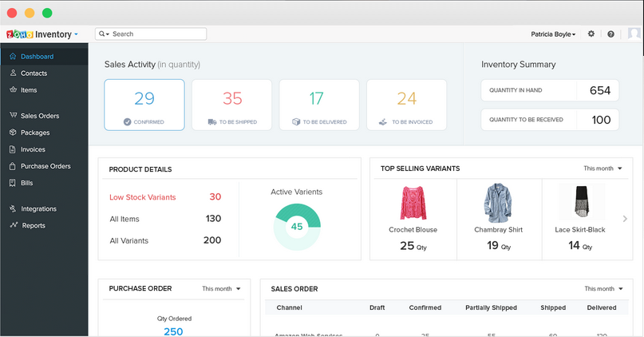
Task: Click the Dashboard home icon in sidebar
Action: coord(13,57)
